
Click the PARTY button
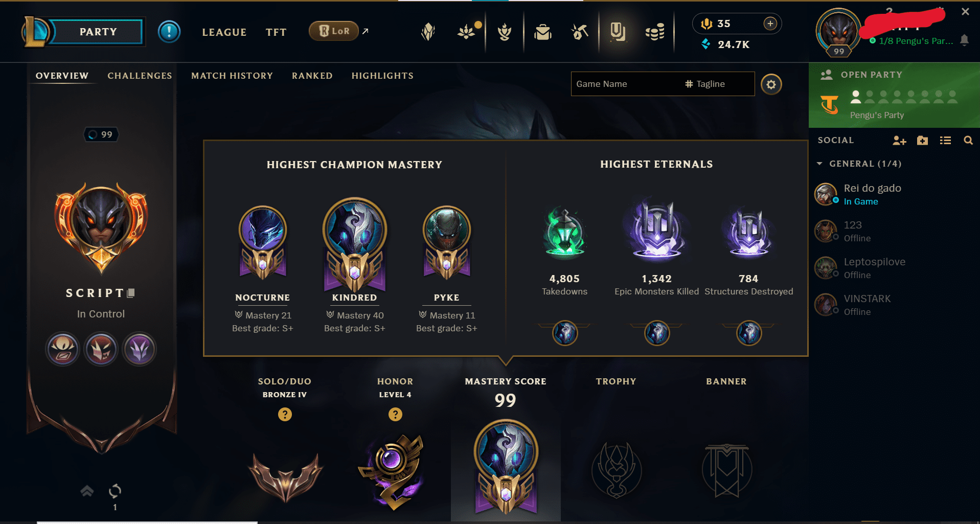pos(98,32)
